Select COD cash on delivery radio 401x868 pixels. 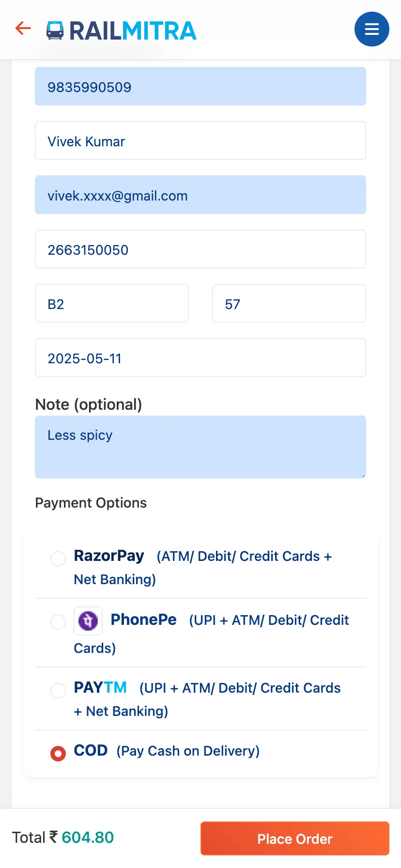pos(58,753)
